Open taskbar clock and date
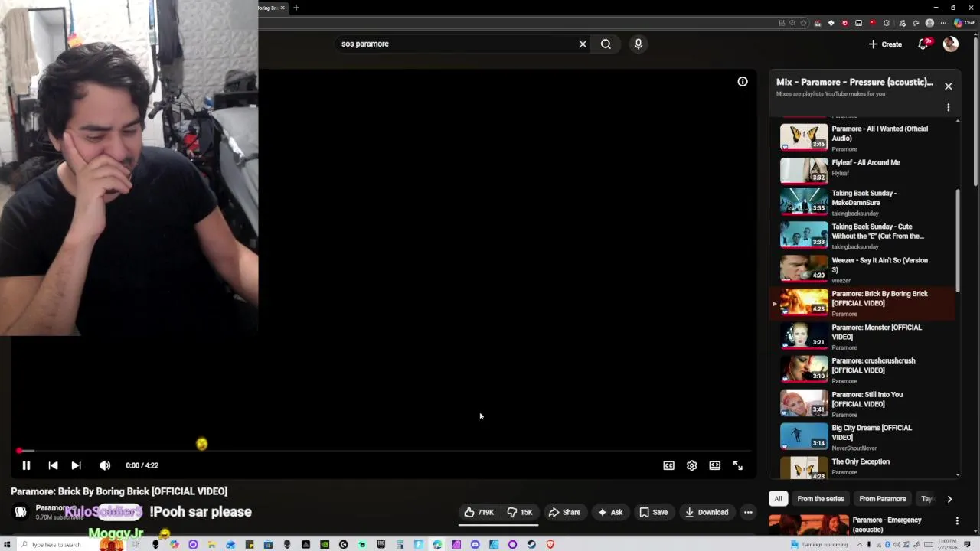The height and width of the screenshot is (551, 980). (x=946, y=544)
